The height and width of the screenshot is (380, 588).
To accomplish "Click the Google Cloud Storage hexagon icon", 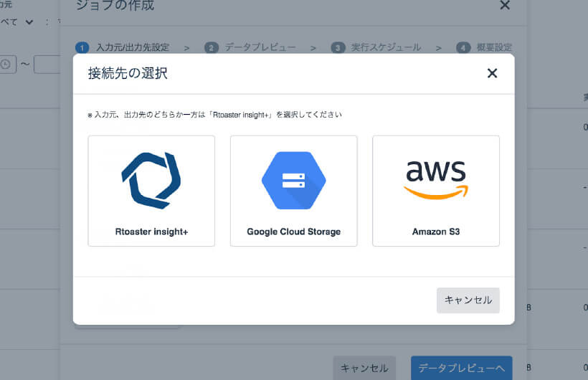I will (x=293, y=181).
